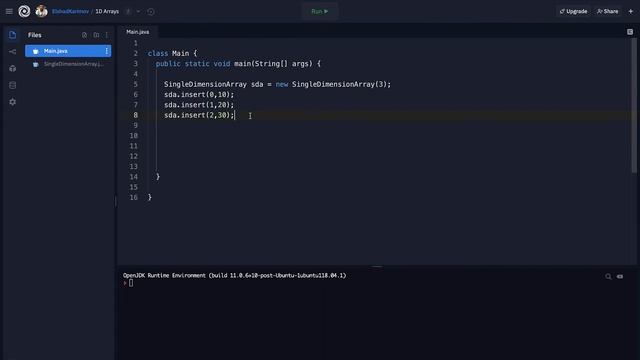
Task: Open the Settings gear sidebar icon
Action: [12, 102]
